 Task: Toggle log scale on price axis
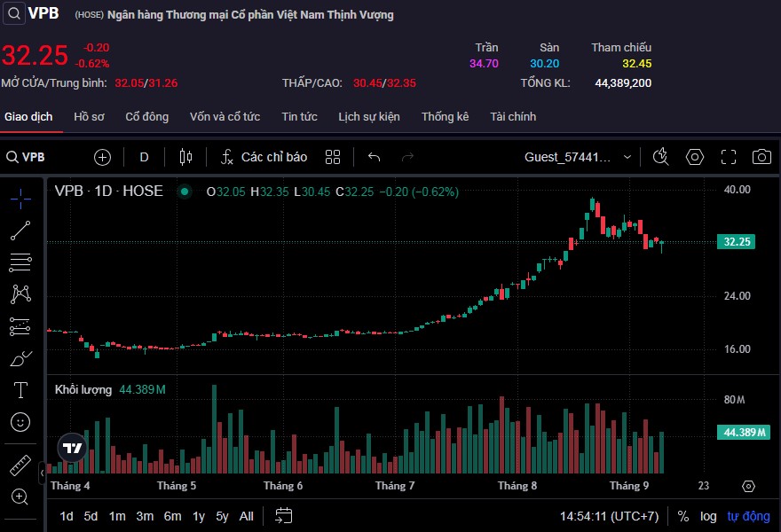(x=708, y=516)
